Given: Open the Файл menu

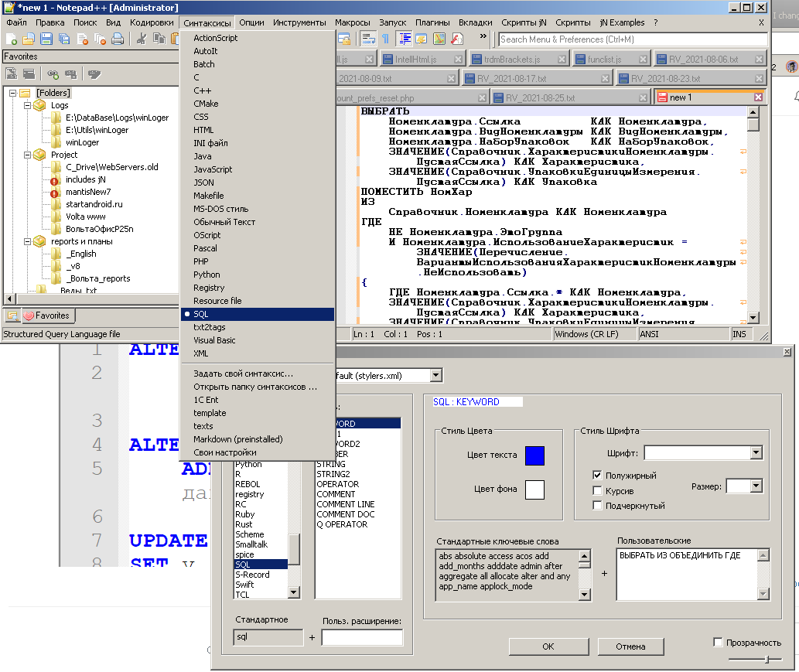Looking at the screenshot, I should [17, 22].
